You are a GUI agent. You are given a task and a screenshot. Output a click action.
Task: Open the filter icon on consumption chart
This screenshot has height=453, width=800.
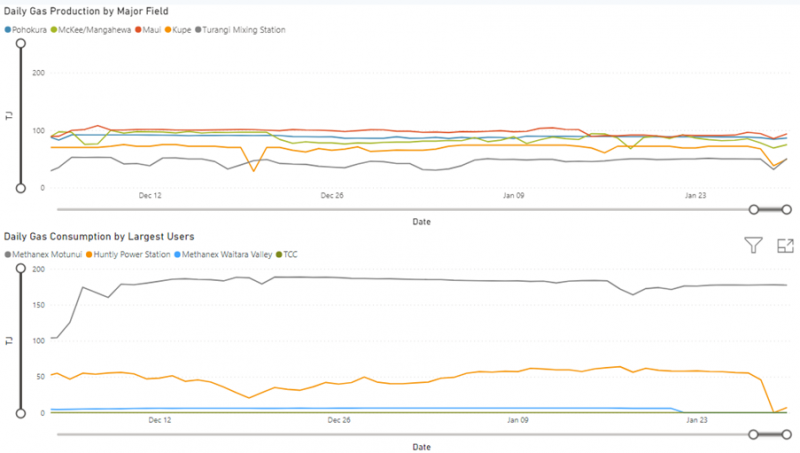pyautogui.click(x=753, y=245)
